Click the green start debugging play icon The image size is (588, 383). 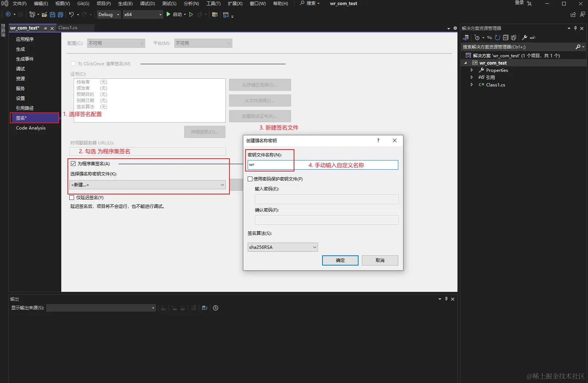pyautogui.click(x=168, y=14)
